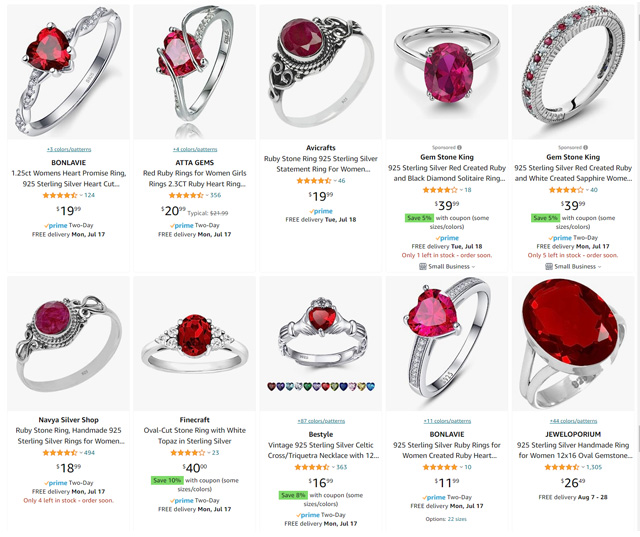Expand rating dropdown next to 1,305 reviews
The height and width of the screenshot is (537, 640).
[583, 467]
